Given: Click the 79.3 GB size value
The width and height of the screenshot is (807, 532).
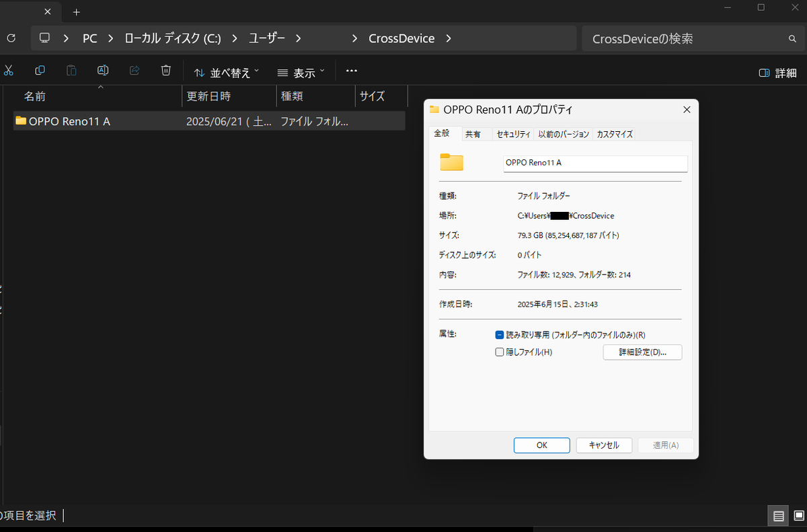Looking at the screenshot, I should 568,235.
